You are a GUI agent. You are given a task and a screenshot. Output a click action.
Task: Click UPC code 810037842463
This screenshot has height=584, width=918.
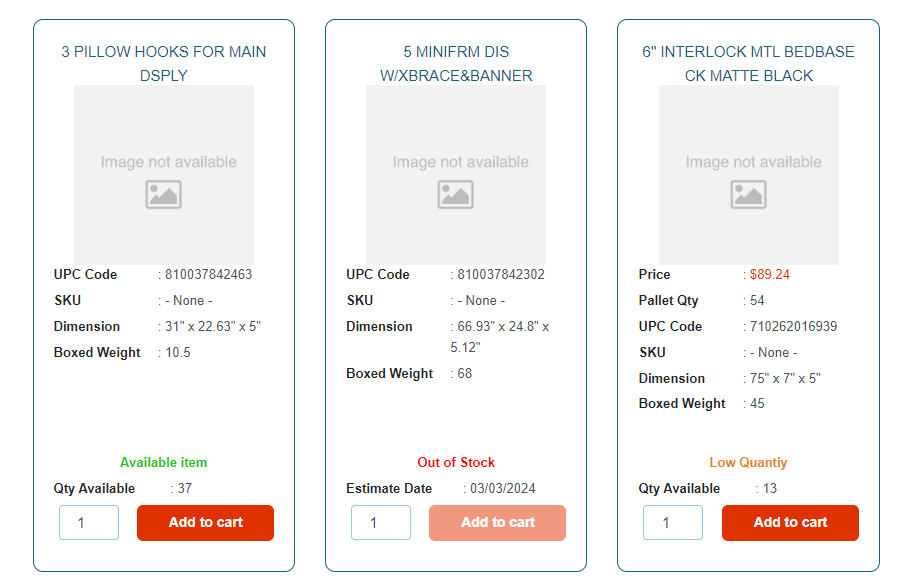(208, 274)
